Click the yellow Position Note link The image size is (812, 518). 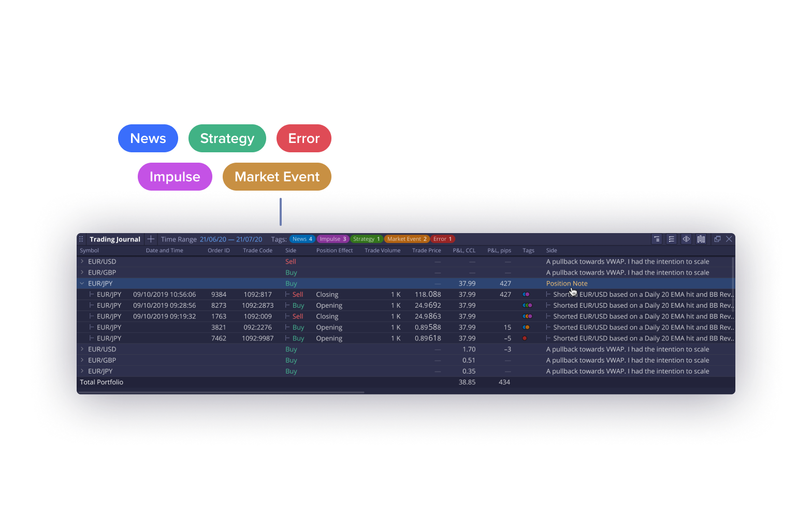click(567, 283)
